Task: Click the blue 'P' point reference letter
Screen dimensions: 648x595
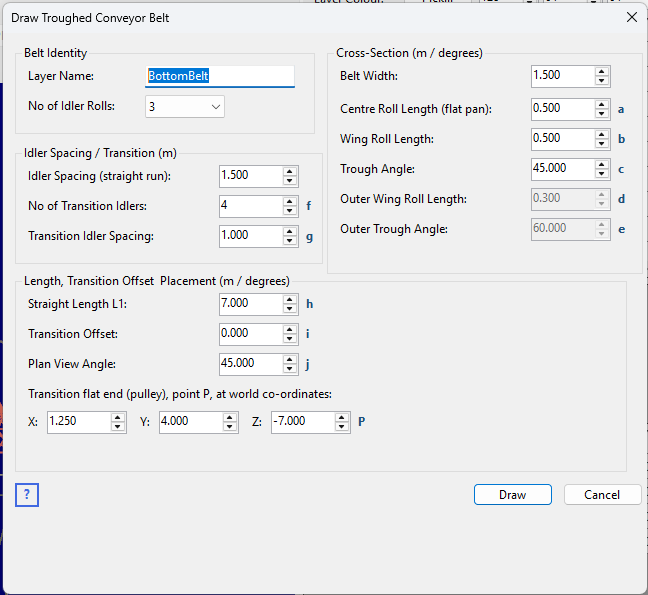Action: [x=362, y=422]
